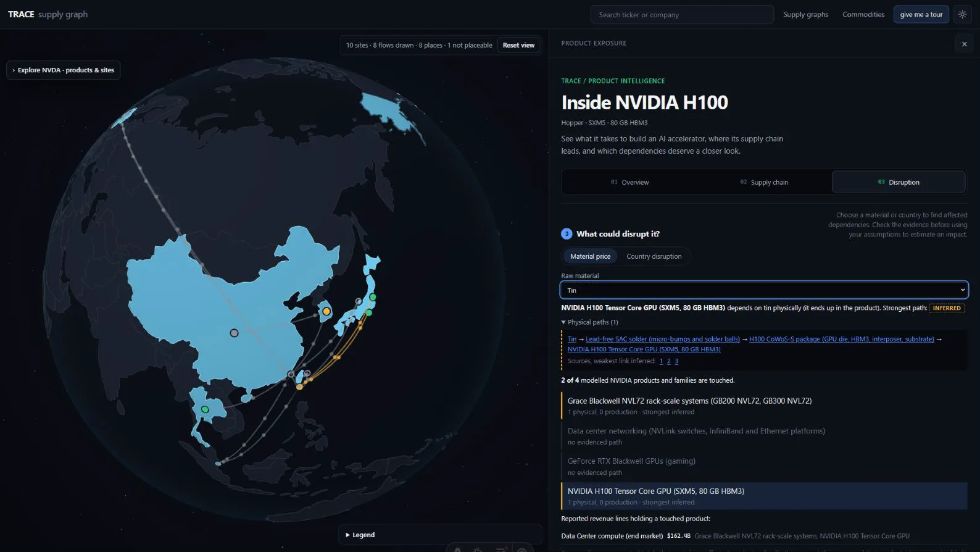Open Supply graphs in the top nav
This screenshot has height=552, width=980.
(x=805, y=14)
